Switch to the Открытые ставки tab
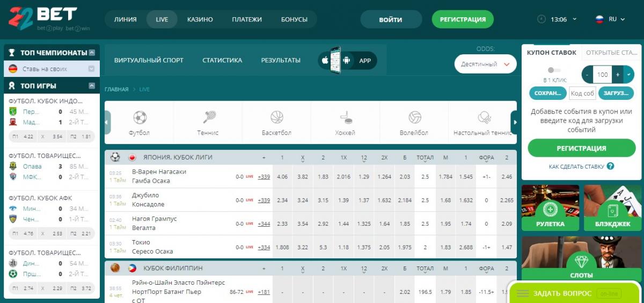644x303 pixels. point(612,53)
